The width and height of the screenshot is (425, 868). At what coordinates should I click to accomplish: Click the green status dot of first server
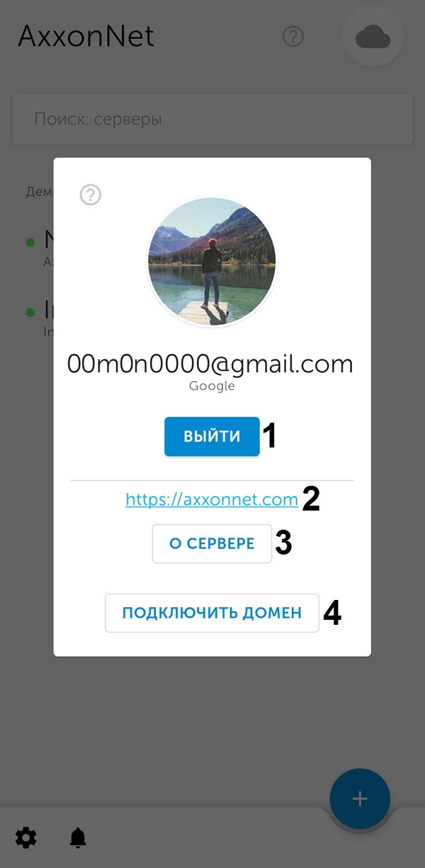coord(30,243)
